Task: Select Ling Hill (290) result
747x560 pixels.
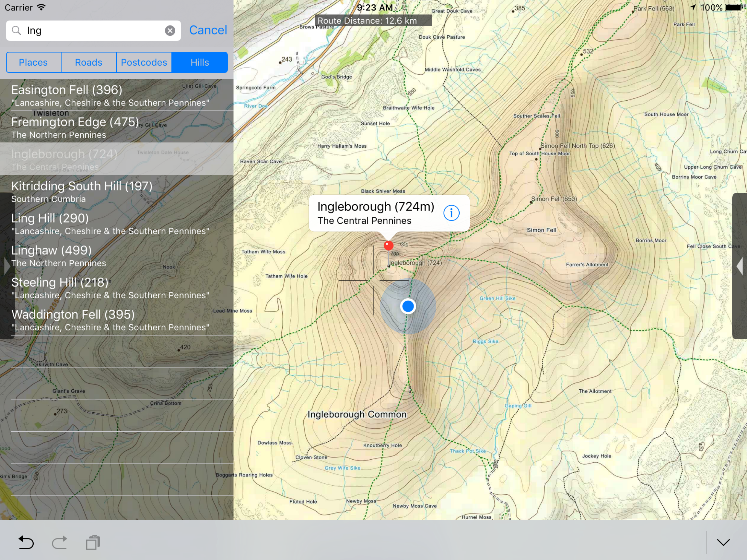Action: pos(117,223)
